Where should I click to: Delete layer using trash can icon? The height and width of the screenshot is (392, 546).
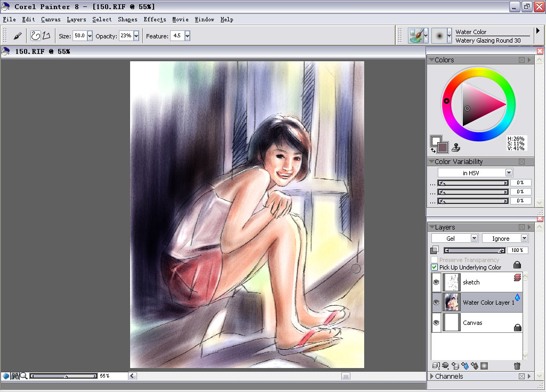pyautogui.click(x=517, y=365)
